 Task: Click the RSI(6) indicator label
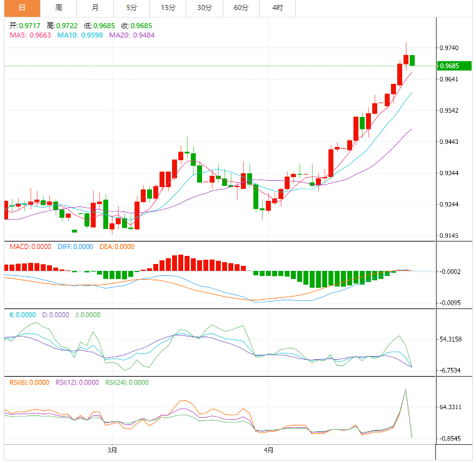point(29,382)
